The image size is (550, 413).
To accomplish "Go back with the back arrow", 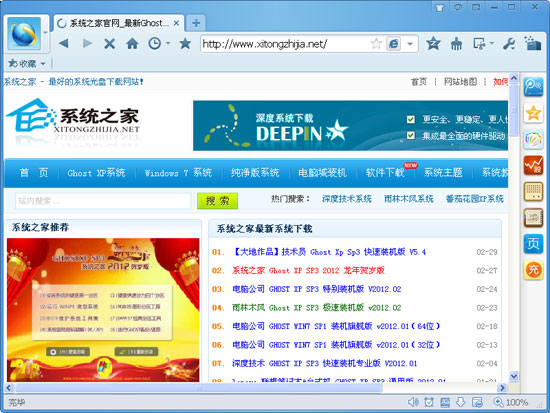I will (x=64, y=44).
